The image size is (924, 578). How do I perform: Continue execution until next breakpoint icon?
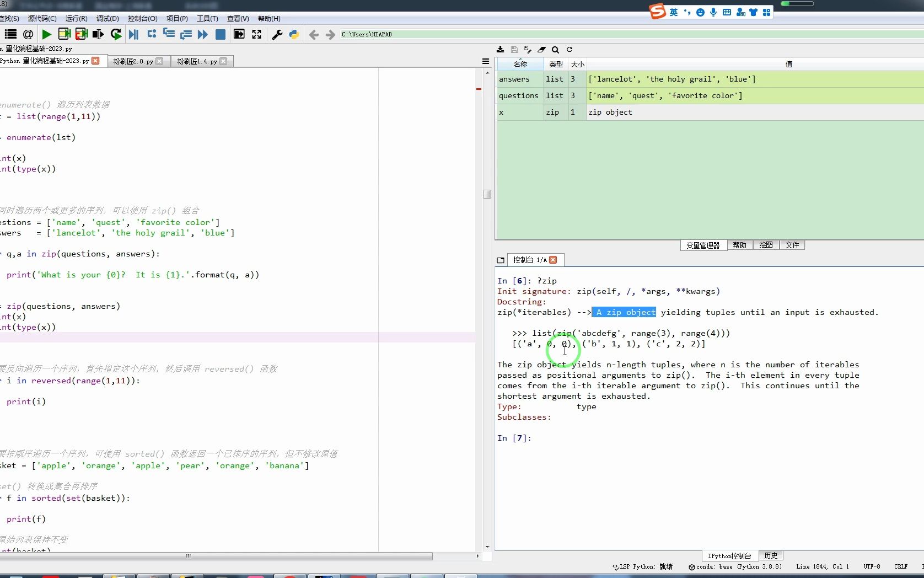(203, 34)
